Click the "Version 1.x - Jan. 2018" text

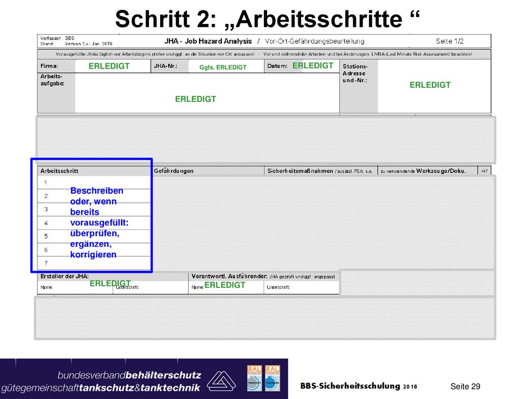[x=88, y=44]
